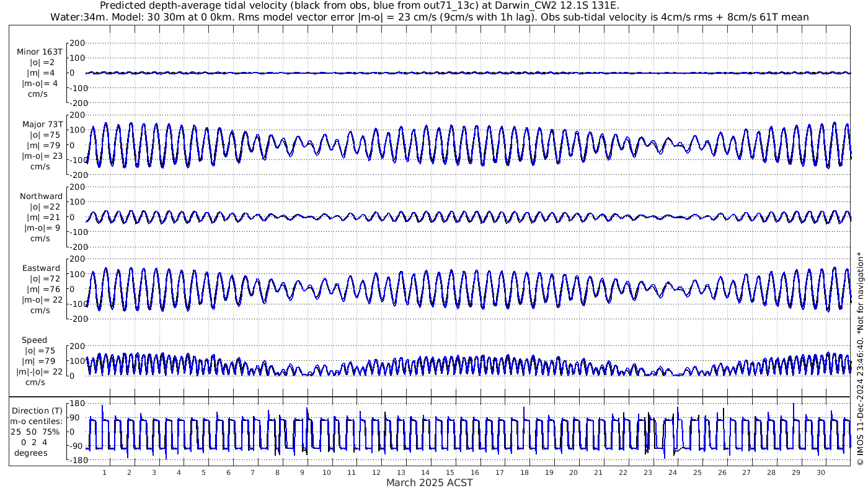The height and width of the screenshot is (496, 868).
Task: Click the '25 50 75%' centile header
Action: tap(35, 432)
